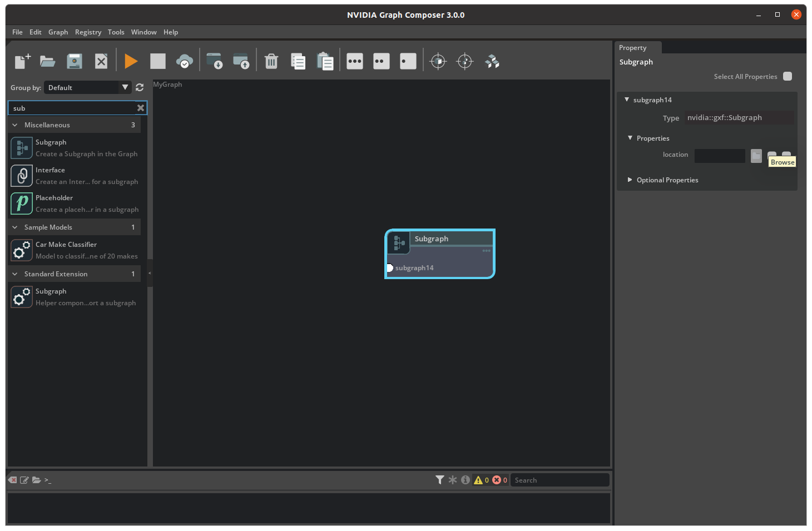The image size is (812, 531).
Task: Click the console terminal prompt icon
Action: 48,480
